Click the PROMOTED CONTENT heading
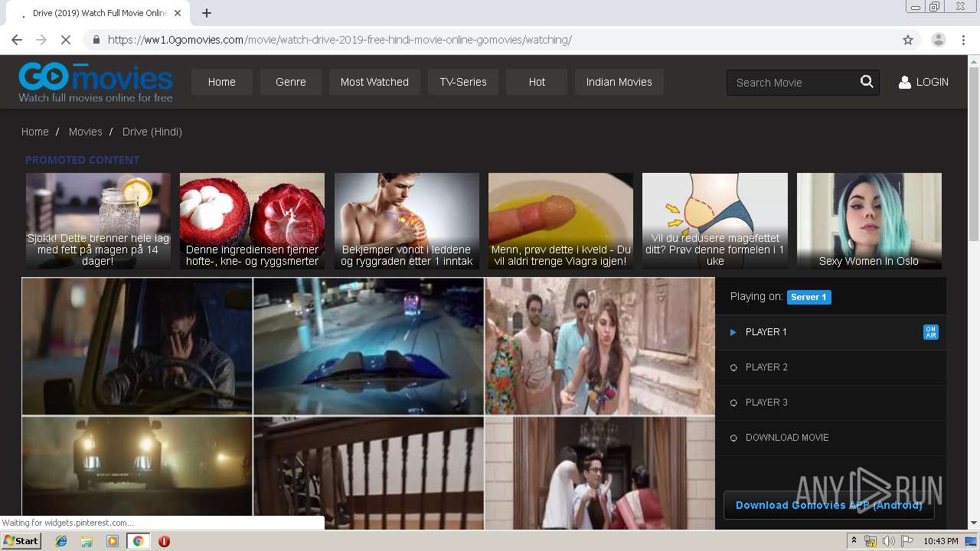Screen dimensions: 980x551 82,160
